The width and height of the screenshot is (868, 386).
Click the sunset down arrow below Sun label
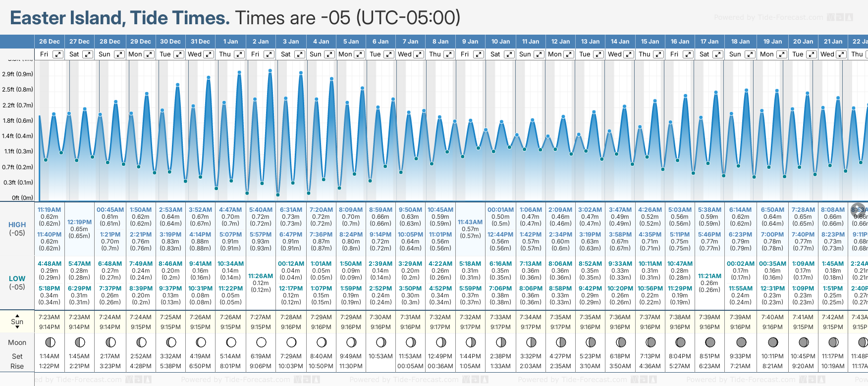[x=17, y=328]
